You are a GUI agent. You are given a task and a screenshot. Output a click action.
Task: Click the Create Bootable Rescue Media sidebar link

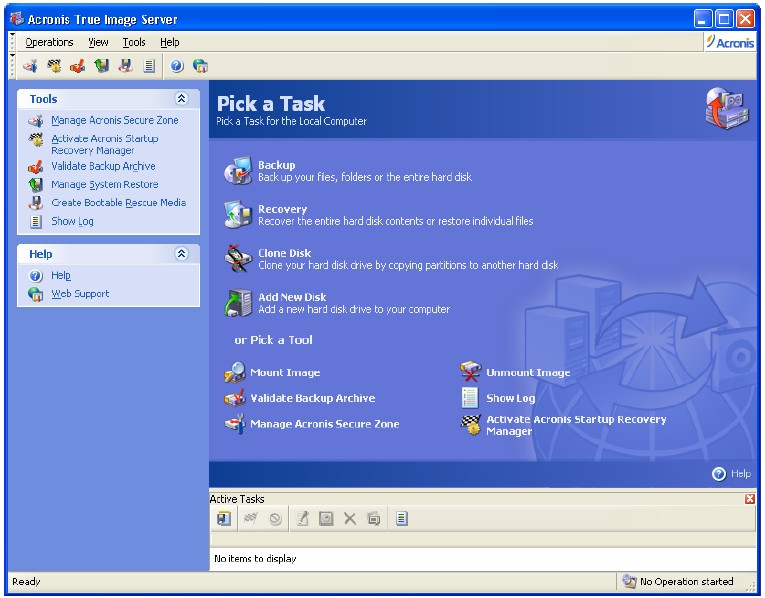119,202
